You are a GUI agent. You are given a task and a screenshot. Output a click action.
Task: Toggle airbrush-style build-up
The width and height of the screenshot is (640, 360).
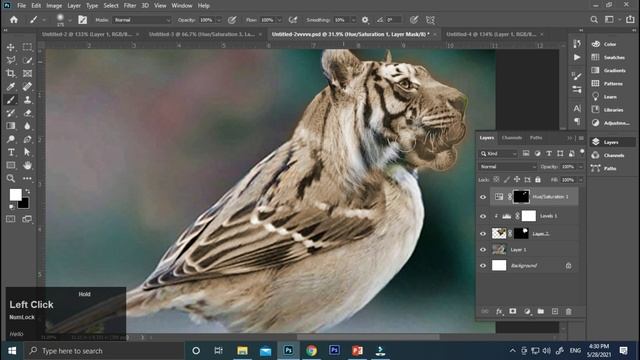[293, 20]
